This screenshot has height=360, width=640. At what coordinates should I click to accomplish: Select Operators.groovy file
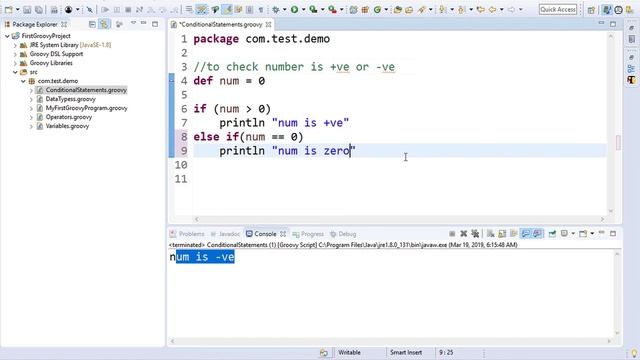pyautogui.click(x=69, y=117)
